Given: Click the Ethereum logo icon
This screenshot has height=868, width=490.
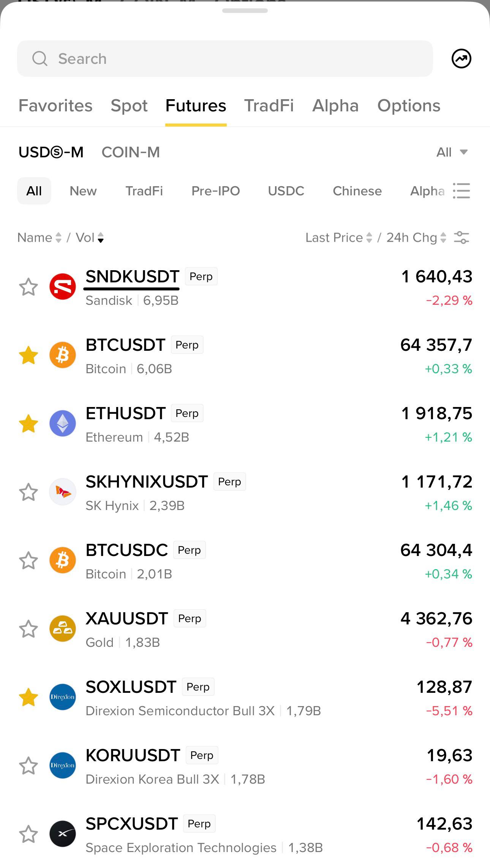Looking at the screenshot, I should tap(63, 423).
